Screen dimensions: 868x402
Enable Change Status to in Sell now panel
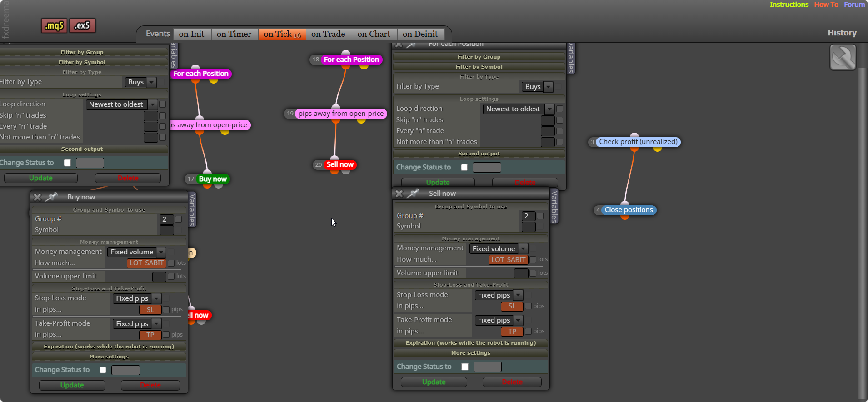click(465, 367)
